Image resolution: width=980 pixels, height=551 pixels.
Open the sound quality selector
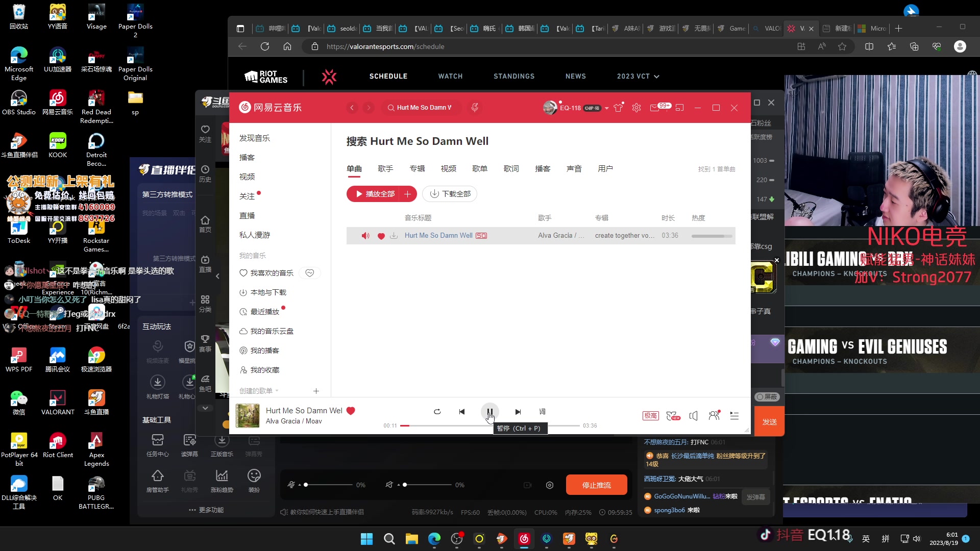650,416
